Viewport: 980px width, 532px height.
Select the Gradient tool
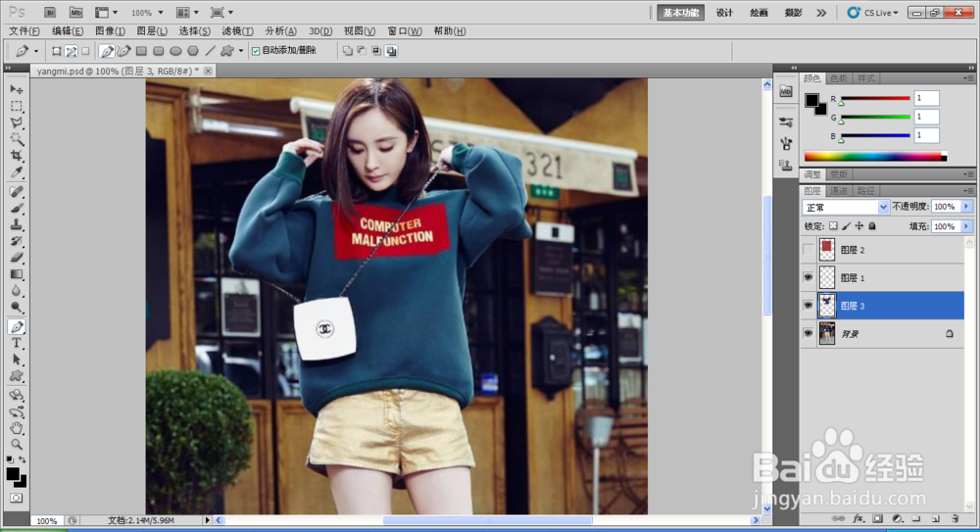[x=17, y=273]
